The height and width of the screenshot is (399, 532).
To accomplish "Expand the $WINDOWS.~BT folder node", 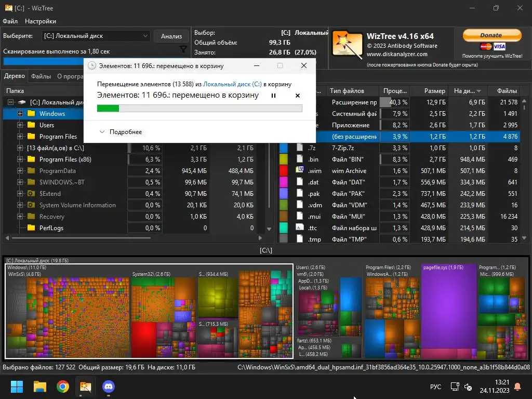I will tap(20, 182).
